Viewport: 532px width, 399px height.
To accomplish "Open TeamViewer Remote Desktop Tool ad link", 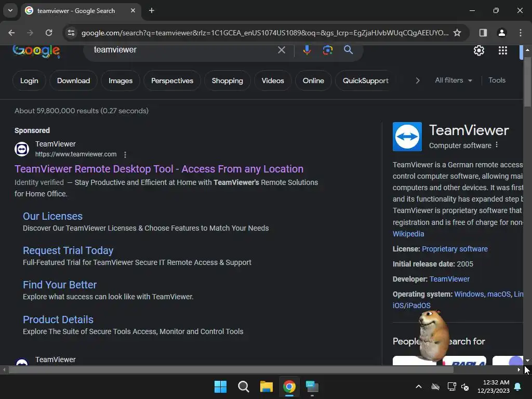I will click(x=159, y=169).
